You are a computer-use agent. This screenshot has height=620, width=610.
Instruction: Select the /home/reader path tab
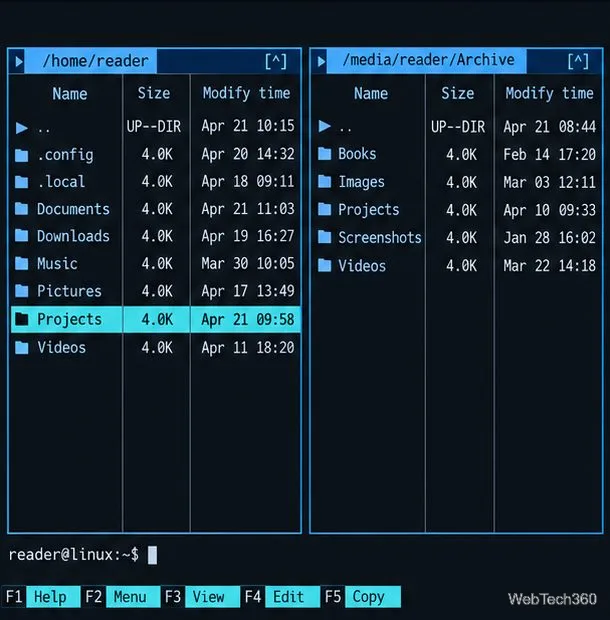[x=91, y=61]
